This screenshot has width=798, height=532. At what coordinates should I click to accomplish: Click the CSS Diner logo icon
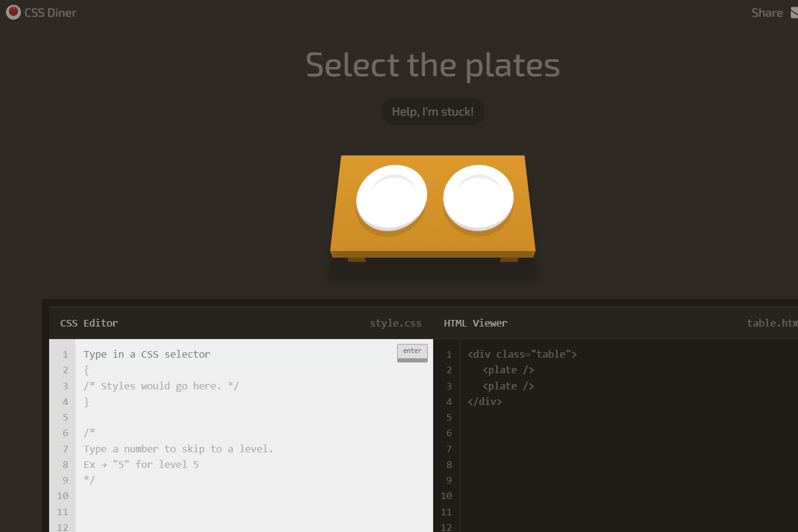(x=13, y=12)
